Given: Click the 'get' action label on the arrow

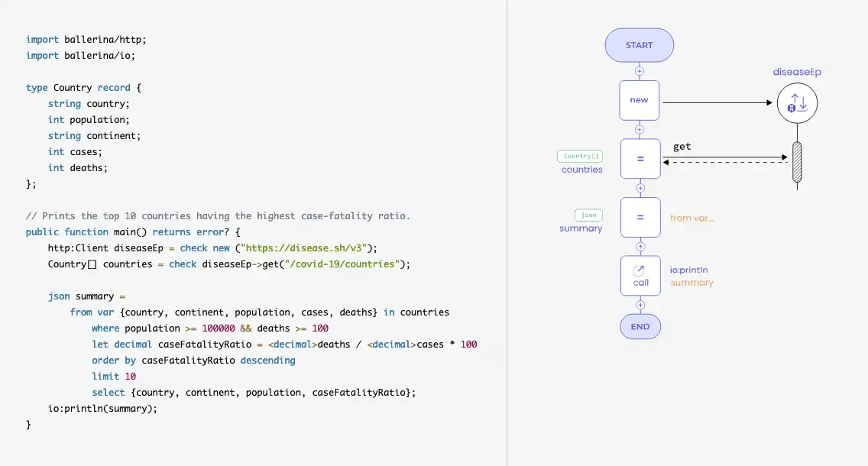Looking at the screenshot, I should (682, 147).
